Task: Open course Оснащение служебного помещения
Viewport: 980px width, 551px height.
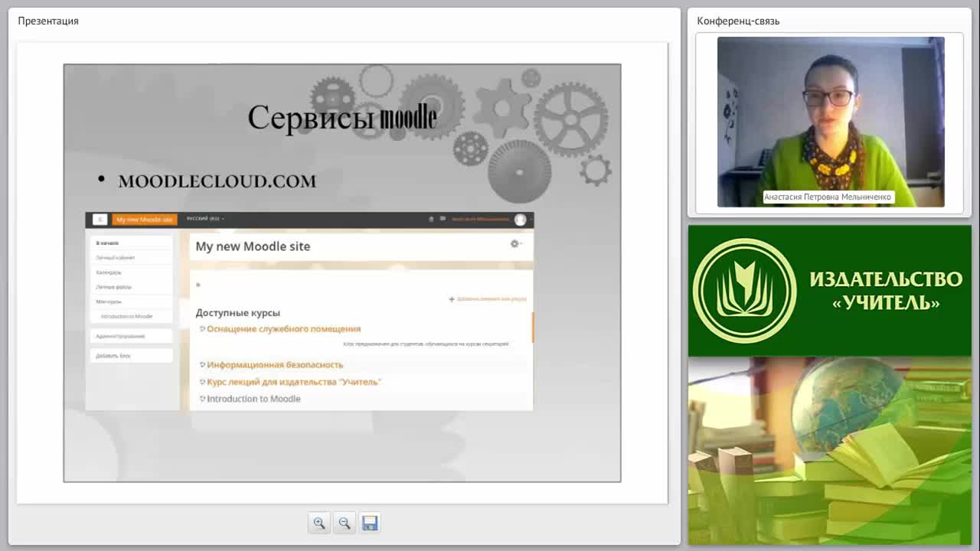Action: [x=283, y=329]
